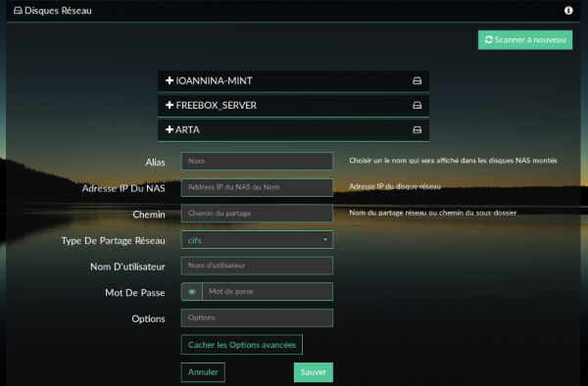
Task: Click the info icon in the header
Action: coord(568,11)
